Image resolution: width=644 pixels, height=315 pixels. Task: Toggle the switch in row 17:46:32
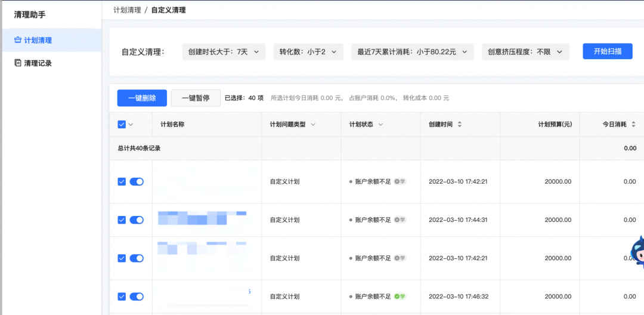137,297
